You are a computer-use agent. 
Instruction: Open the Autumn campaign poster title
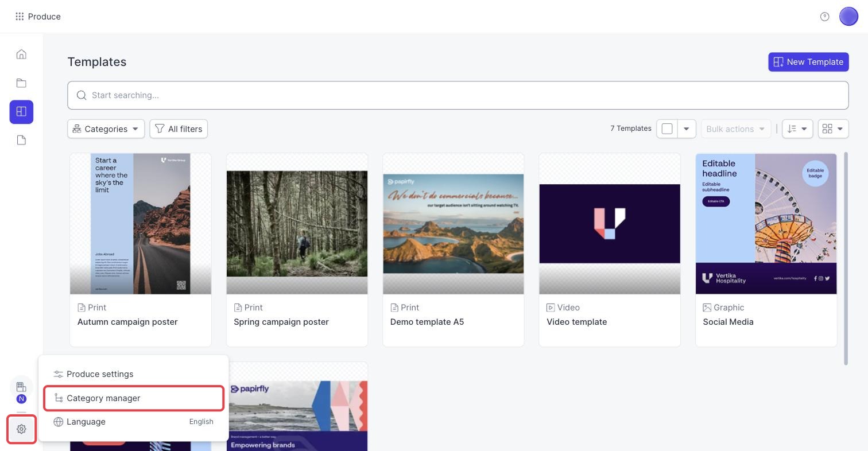(x=127, y=322)
